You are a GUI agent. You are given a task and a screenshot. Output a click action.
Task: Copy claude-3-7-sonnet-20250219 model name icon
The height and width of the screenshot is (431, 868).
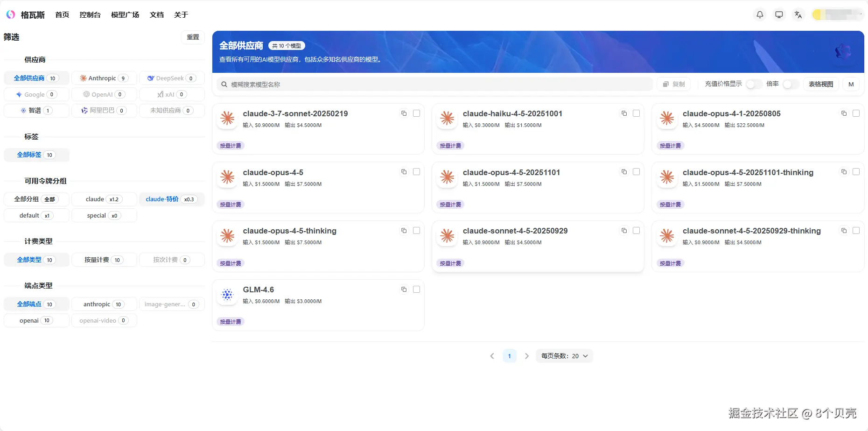tap(404, 113)
